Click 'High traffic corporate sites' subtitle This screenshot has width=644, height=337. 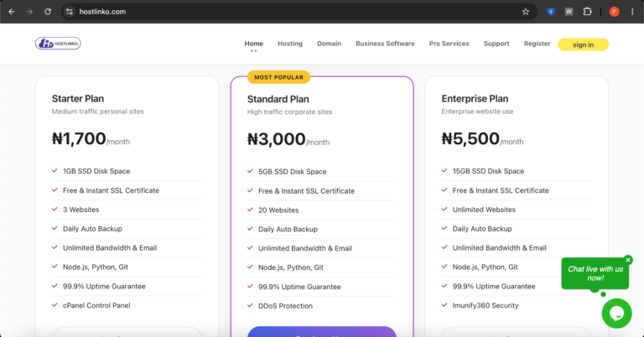pyautogui.click(x=289, y=111)
